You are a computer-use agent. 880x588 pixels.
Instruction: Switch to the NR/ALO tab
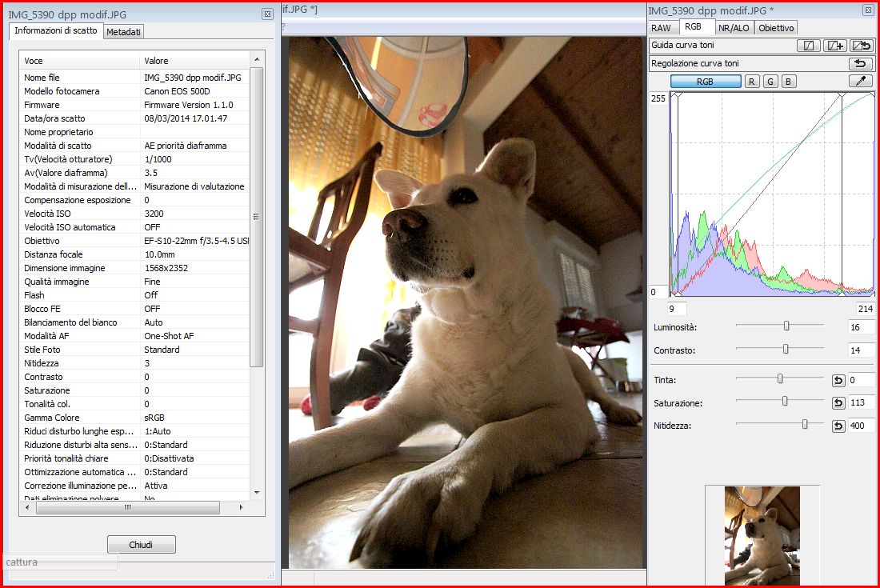734,28
